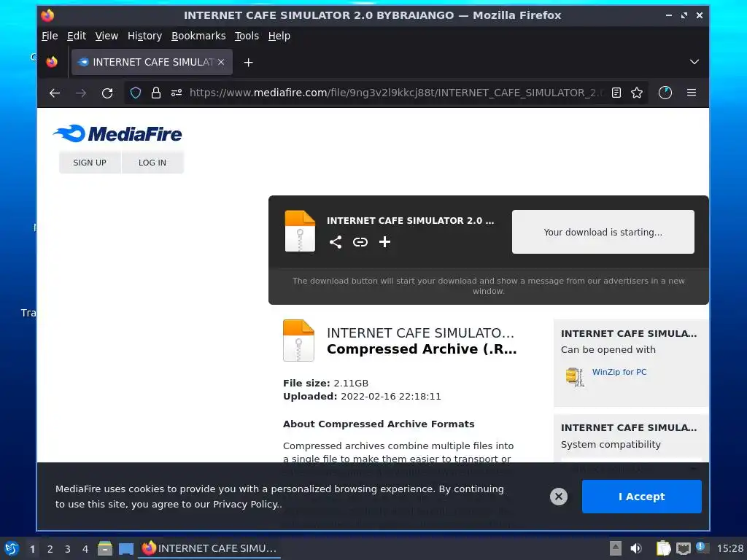Click the show desktop taskbar icon
The image size is (747, 560).
tap(126, 548)
